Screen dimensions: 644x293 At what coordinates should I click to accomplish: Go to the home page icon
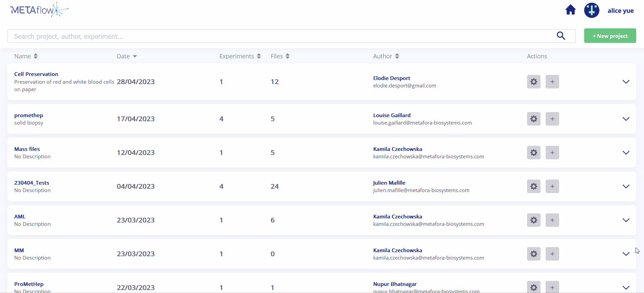click(x=570, y=10)
